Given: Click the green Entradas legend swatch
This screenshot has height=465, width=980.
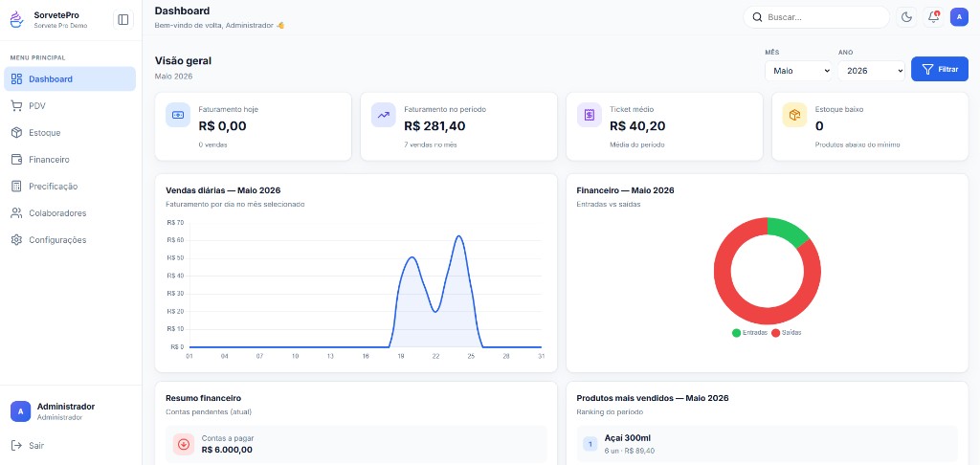Looking at the screenshot, I should (736, 333).
